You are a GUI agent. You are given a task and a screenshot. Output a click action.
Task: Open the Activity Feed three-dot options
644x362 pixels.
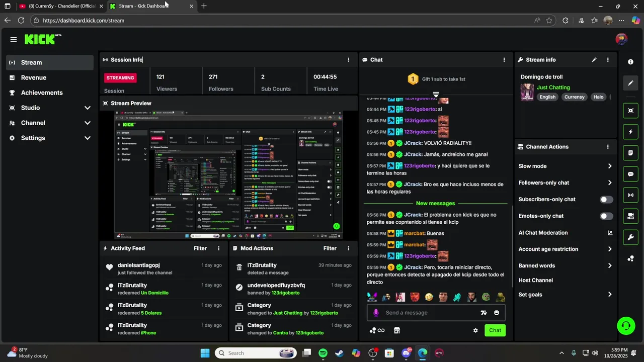click(218, 248)
